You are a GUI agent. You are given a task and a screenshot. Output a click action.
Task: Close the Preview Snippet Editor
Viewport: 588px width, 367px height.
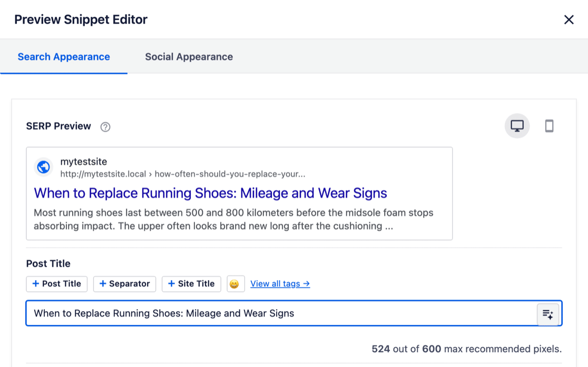tap(569, 19)
